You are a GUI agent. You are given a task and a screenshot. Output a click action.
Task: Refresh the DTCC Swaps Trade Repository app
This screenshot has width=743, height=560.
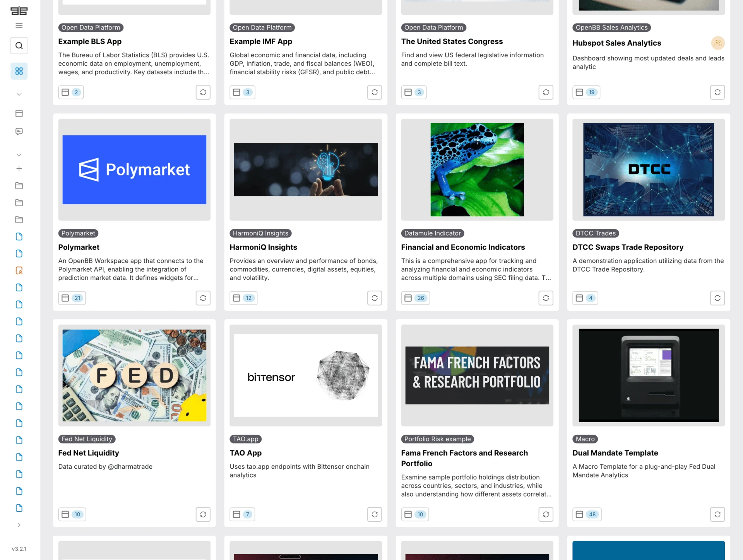717,298
